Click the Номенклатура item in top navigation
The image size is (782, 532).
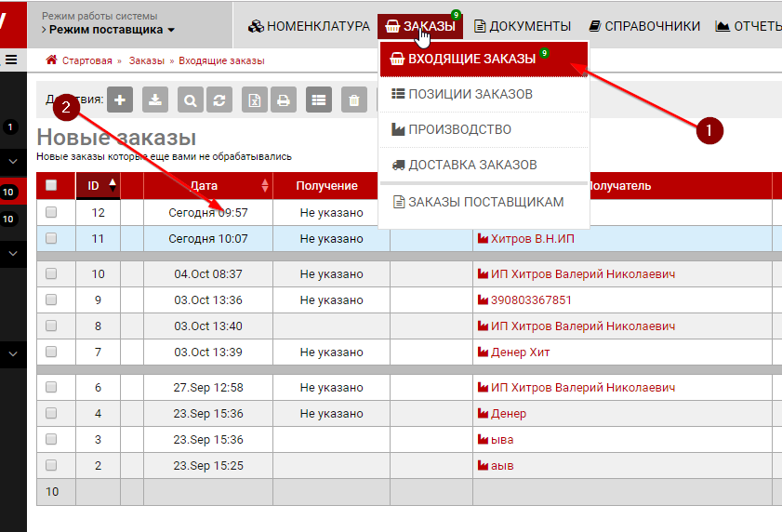click(309, 26)
